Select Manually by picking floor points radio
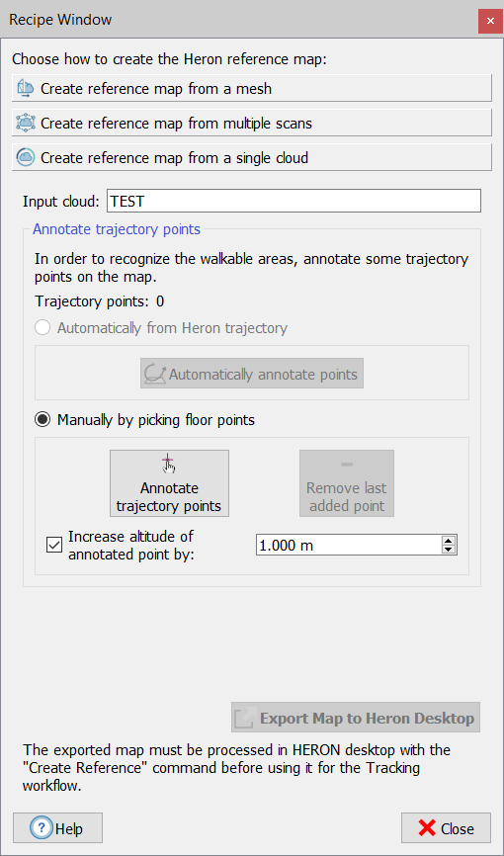This screenshot has width=504, height=856. pyautogui.click(x=42, y=420)
